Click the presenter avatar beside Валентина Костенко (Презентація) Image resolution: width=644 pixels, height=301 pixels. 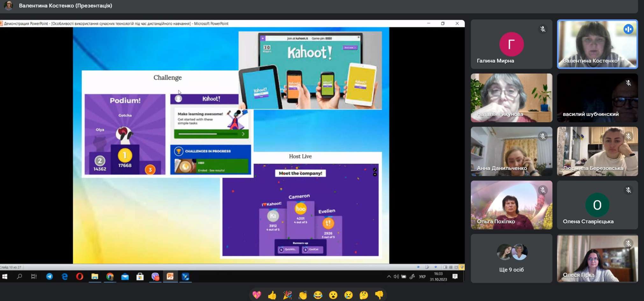pos(9,5)
